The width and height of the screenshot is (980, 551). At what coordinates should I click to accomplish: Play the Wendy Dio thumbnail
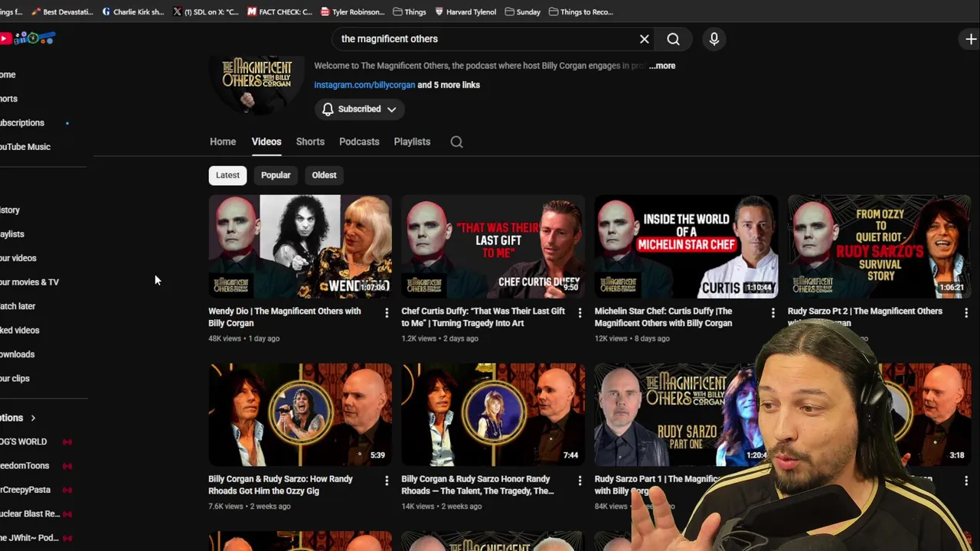coord(300,246)
